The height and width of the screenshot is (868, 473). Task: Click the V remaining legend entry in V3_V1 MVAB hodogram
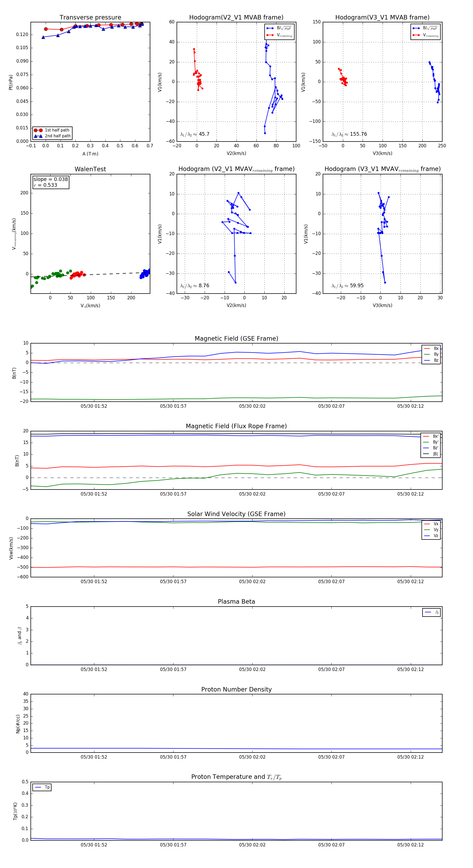(x=425, y=36)
